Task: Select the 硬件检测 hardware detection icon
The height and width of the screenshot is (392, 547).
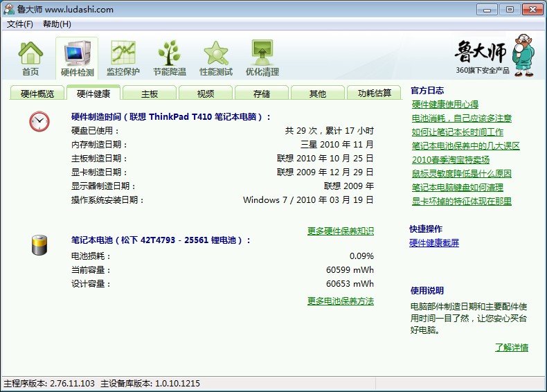Action: (x=77, y=58)
